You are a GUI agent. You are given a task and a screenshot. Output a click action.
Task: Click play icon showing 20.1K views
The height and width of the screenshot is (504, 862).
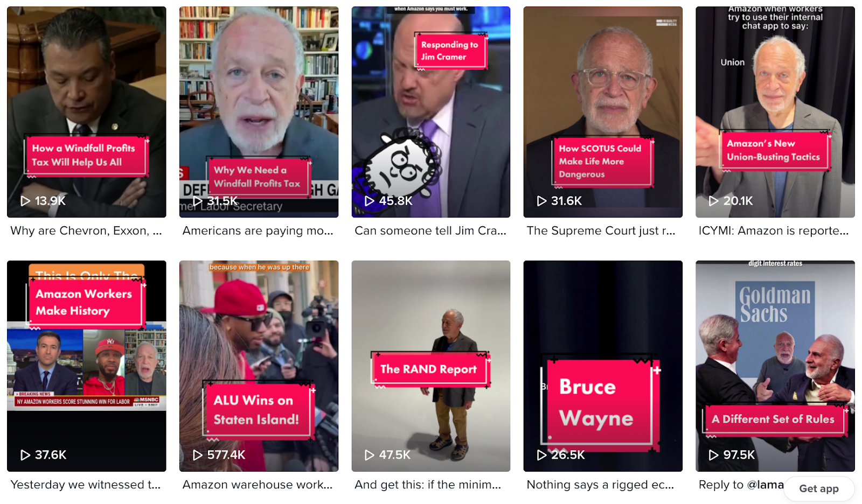tap(714, 201)
